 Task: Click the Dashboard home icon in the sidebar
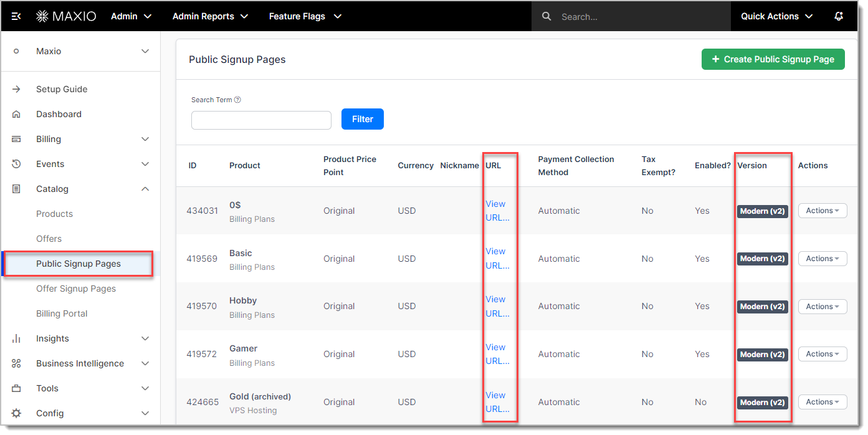click(x=17, y=114)
